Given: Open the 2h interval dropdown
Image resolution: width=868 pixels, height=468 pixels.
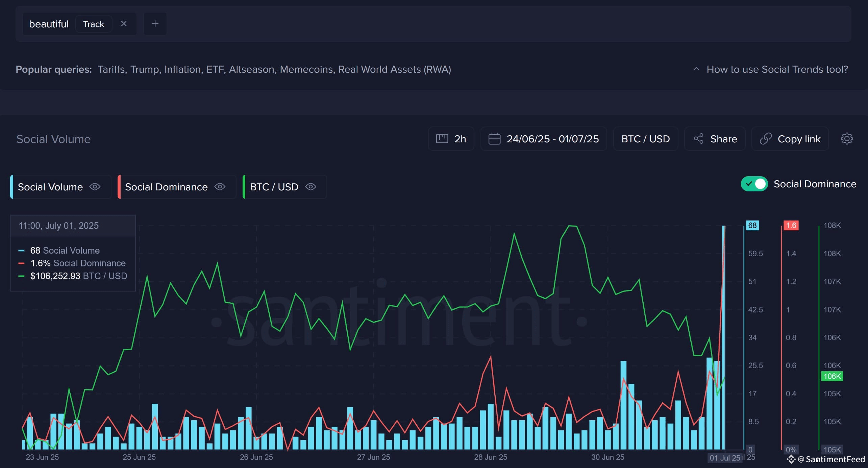Looking at the screenshot, I should 451,139.
